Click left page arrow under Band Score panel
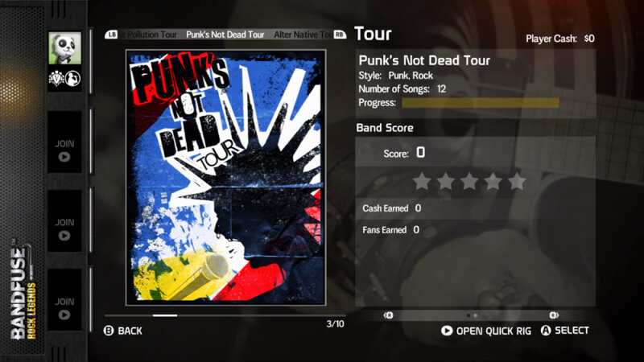The image size is (644, 362). point(389,315)
